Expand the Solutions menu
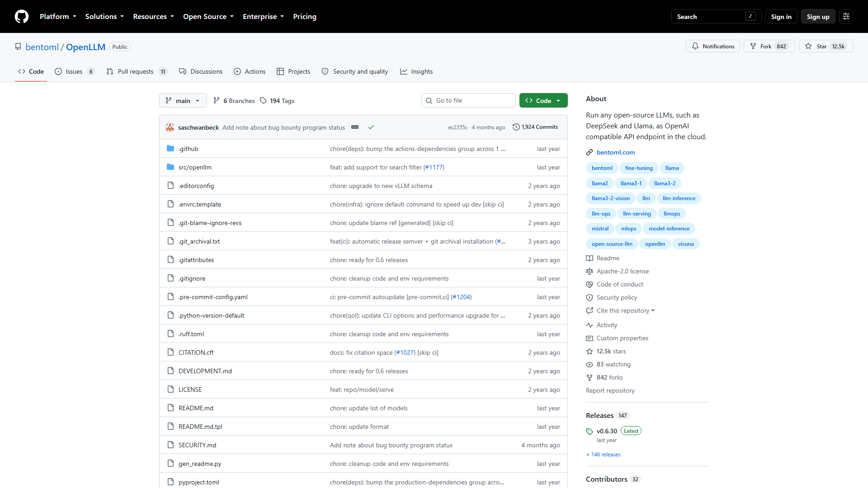The image size is (868, 488). (x=104, y=17)
